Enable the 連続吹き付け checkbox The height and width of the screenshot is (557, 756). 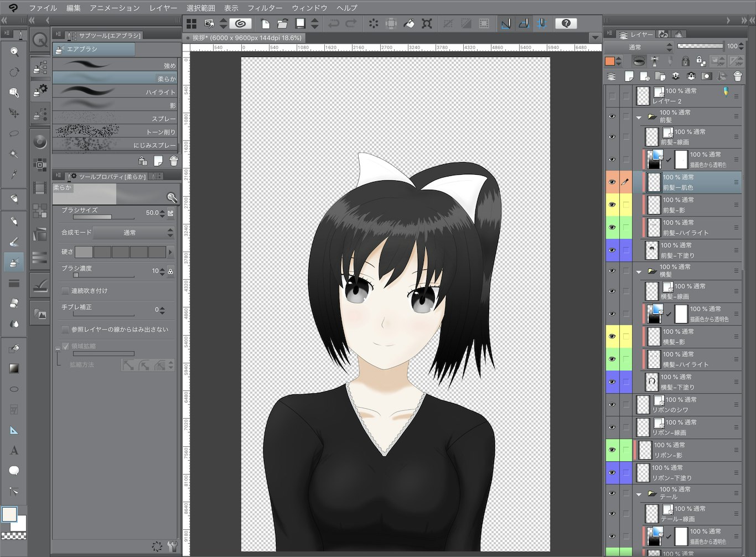point(65,290)
